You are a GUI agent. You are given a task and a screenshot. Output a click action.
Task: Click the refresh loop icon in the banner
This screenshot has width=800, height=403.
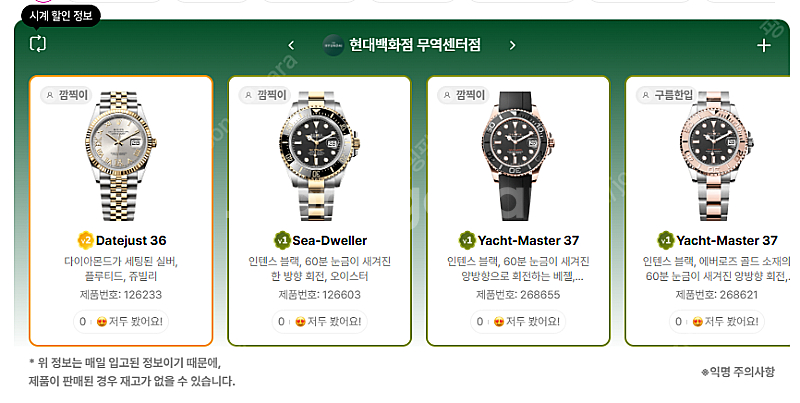click(x=38, y=43)
